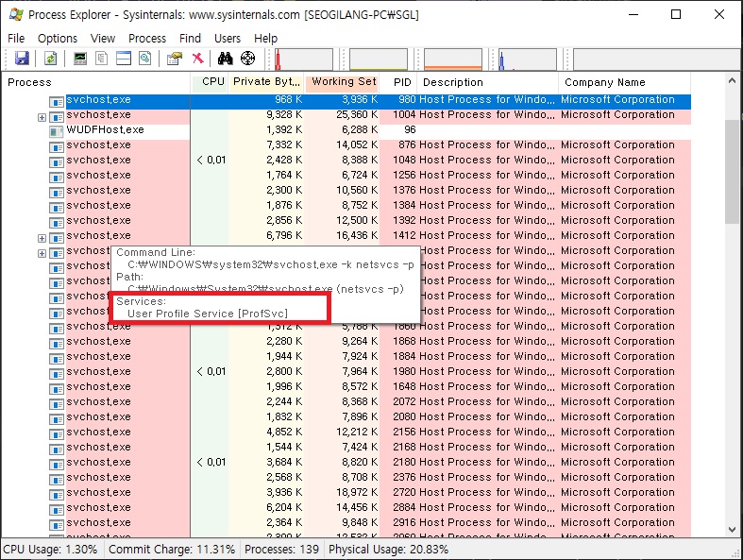Click process icon of svchost.exe PID 2180

coord(57,465)
